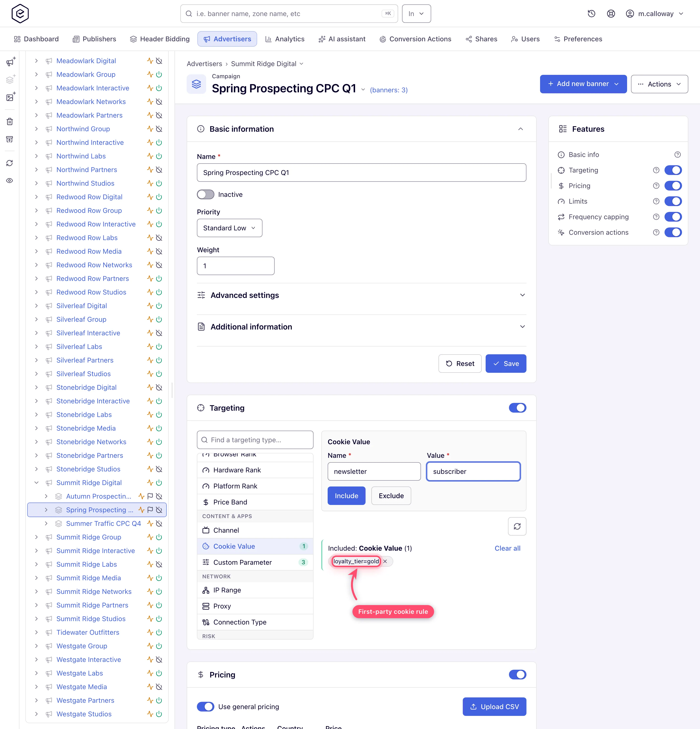Click the flag icon on Autumn Prospecting row
The height and width of the screenshot is (729, 700).
[150, 496]
